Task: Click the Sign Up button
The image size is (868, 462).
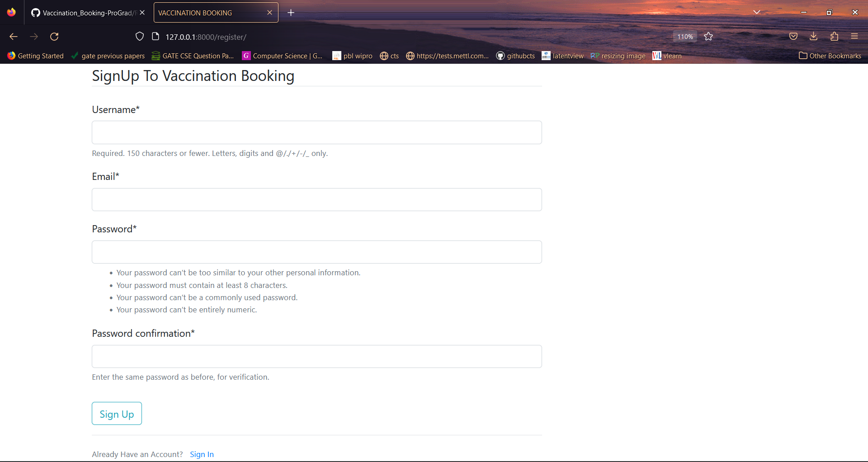Action: (116, 413)
